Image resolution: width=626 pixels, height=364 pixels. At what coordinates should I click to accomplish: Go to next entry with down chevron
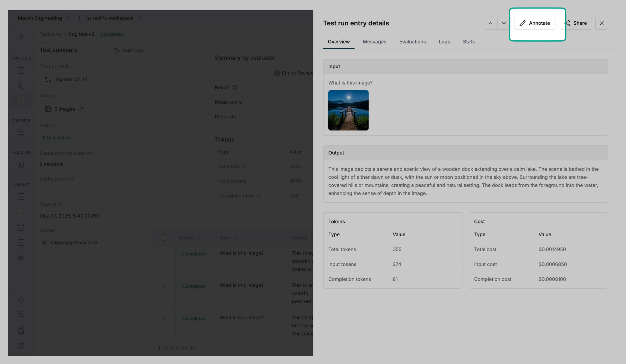[504, 23]
